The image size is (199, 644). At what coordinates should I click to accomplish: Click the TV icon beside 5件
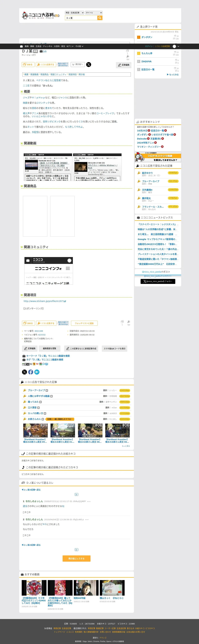tap(41, 52)
